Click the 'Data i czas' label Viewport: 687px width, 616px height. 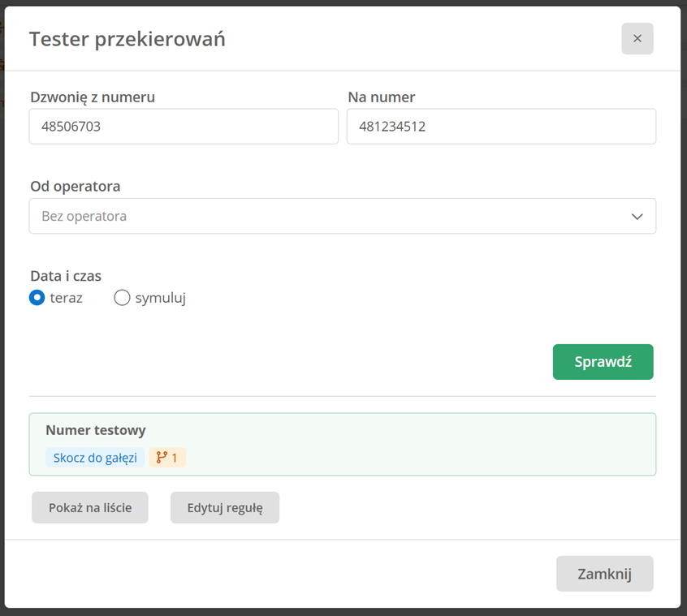point(66,276)
